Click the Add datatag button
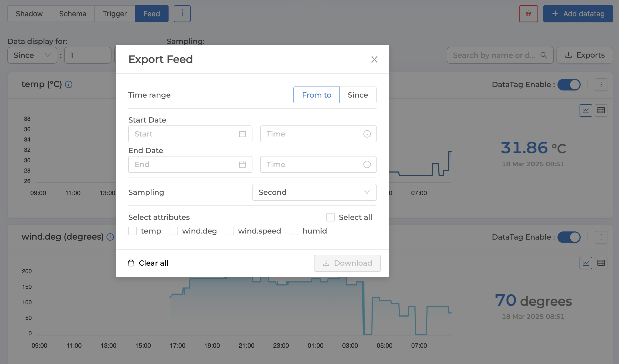 pos(578,14)
